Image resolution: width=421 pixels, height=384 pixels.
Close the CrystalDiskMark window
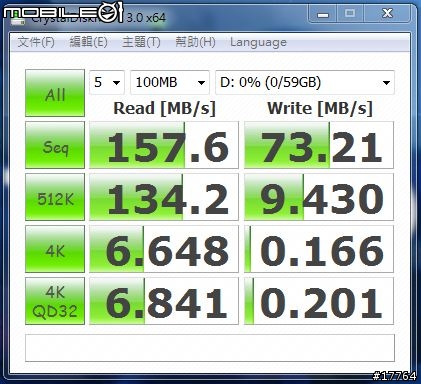coord(387,14)
